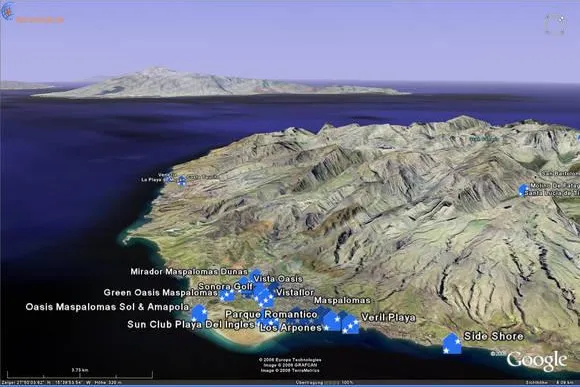Click the Molino De Fataga label
This screenshot has height=387, width=580.
[x=555, y=185]
